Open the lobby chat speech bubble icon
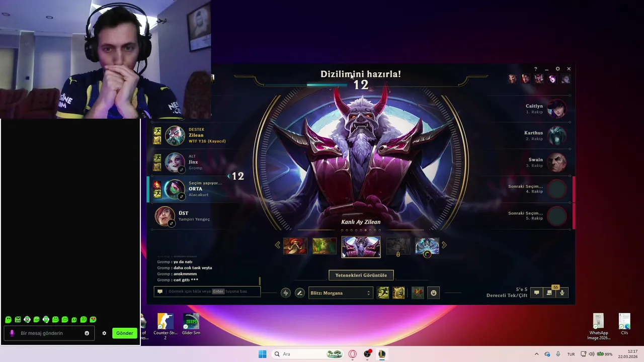The width and height of the screenshot is (644, 362). point(536,293)
